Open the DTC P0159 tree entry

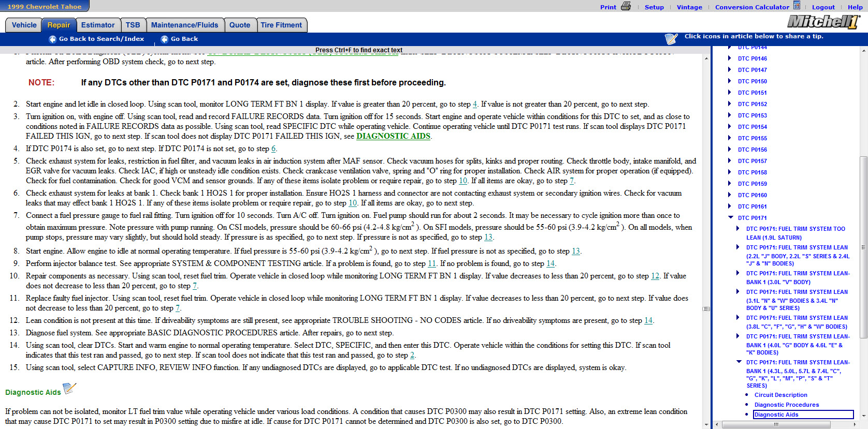coord(753,184)
